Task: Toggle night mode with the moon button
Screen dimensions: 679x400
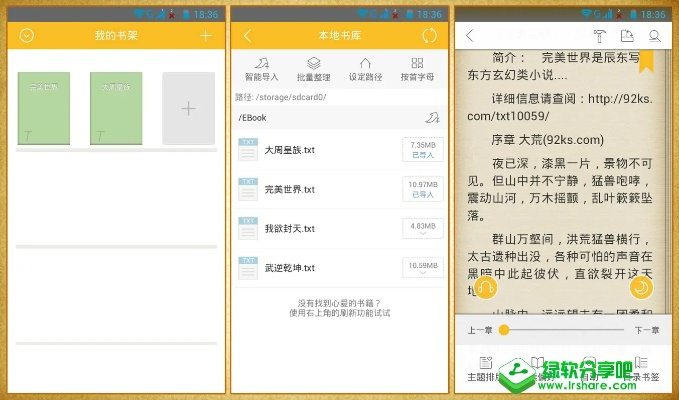Action: [640, 289]
